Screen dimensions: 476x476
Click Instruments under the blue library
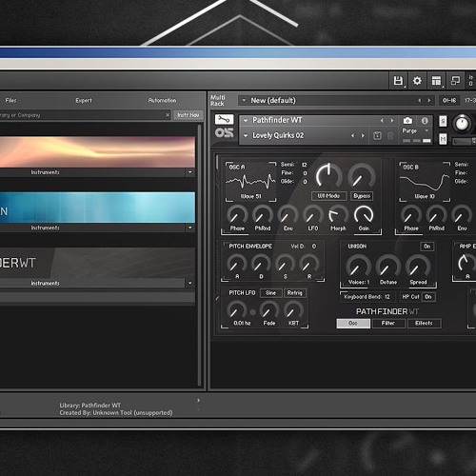[45, 228]
